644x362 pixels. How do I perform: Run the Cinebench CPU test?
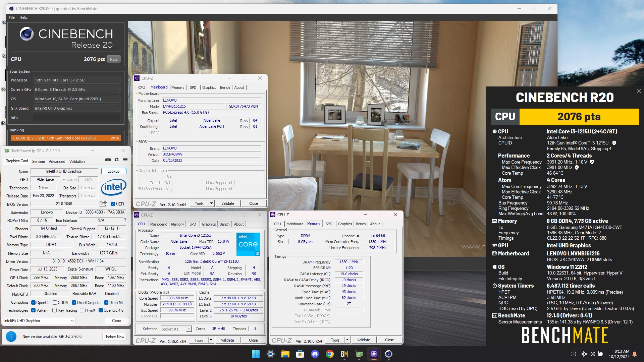(x=114, y=59)
